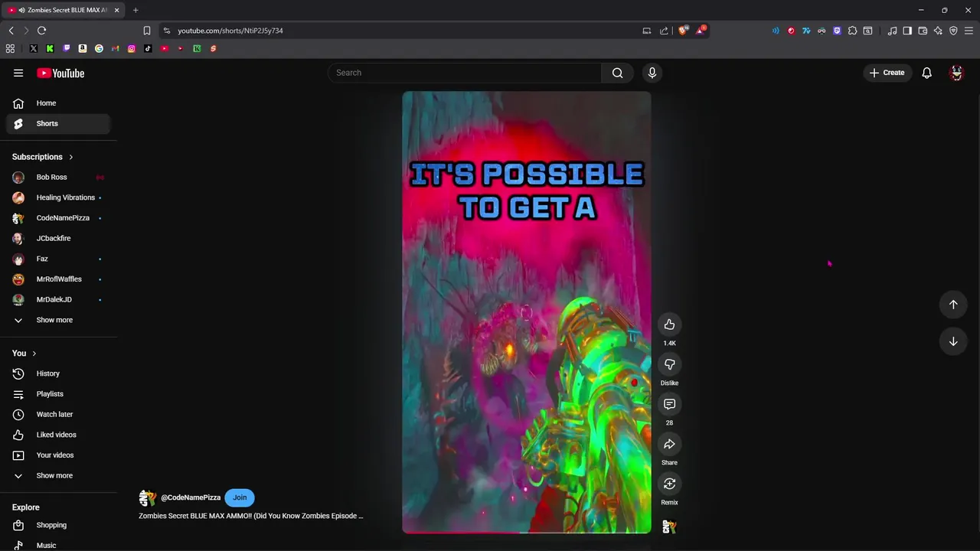
Task: Open watch History
Action: coord(58,373)
